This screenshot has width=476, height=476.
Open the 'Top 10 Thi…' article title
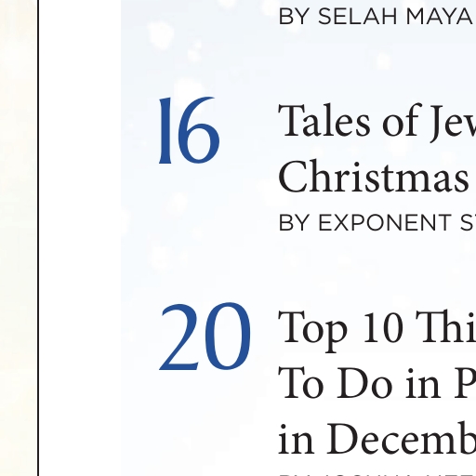coord(377,329)
